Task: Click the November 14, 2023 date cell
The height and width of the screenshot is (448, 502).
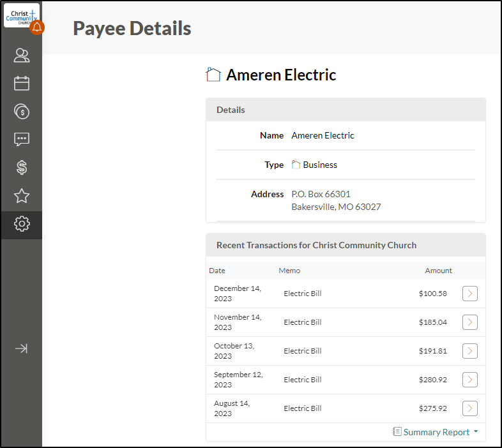Action: (x=238, y=322)
